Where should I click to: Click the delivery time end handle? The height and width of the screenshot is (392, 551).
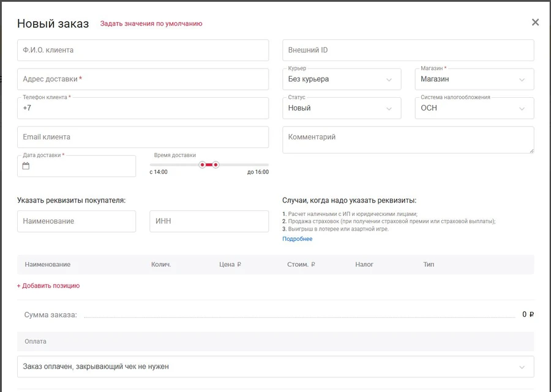click(216, 165)
